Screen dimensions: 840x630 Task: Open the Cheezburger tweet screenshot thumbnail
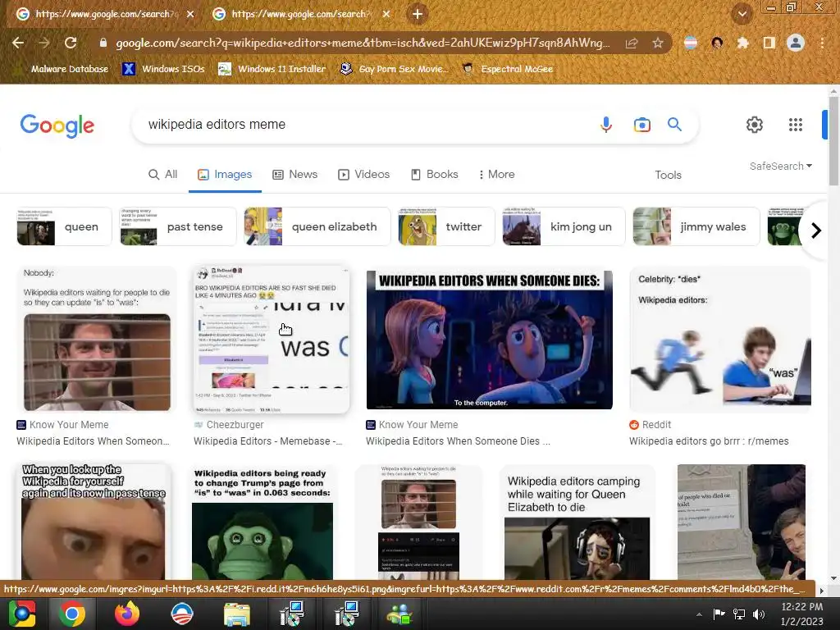pyautogui.click(x=271, y=340)
